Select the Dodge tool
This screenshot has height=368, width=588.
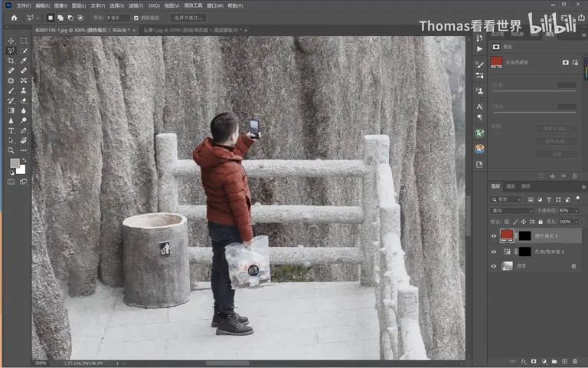click(x=24, y=120)
